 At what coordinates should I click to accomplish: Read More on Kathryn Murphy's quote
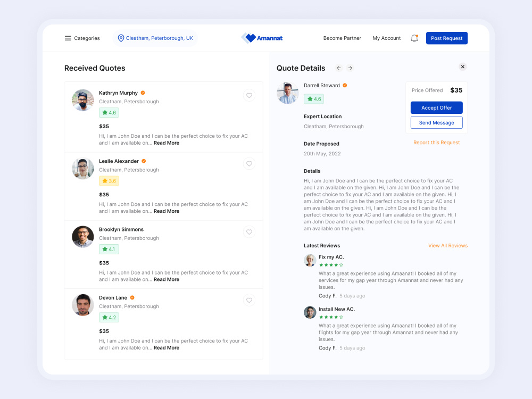(x=166, y=143)
